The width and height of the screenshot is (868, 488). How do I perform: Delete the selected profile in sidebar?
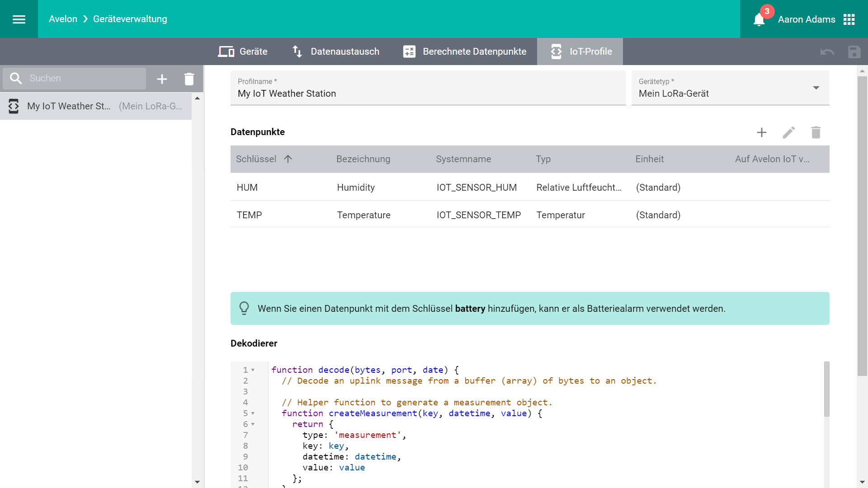pyautogui.click(x=189, y=79)
